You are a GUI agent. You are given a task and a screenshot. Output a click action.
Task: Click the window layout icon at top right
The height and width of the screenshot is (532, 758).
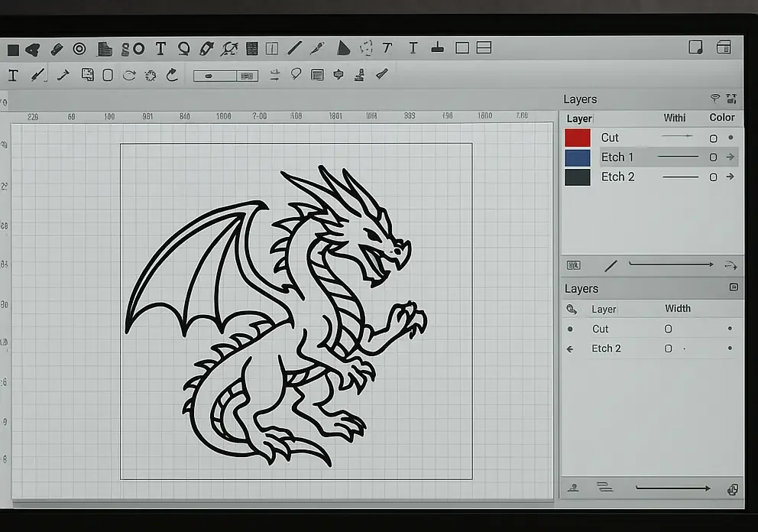(x=724, y=47)
